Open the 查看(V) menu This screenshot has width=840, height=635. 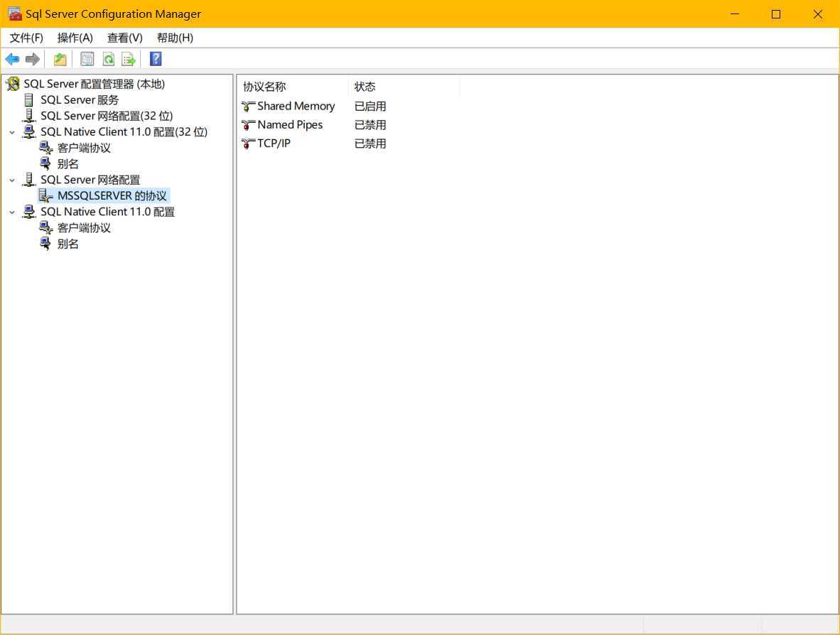click(125, 38)
